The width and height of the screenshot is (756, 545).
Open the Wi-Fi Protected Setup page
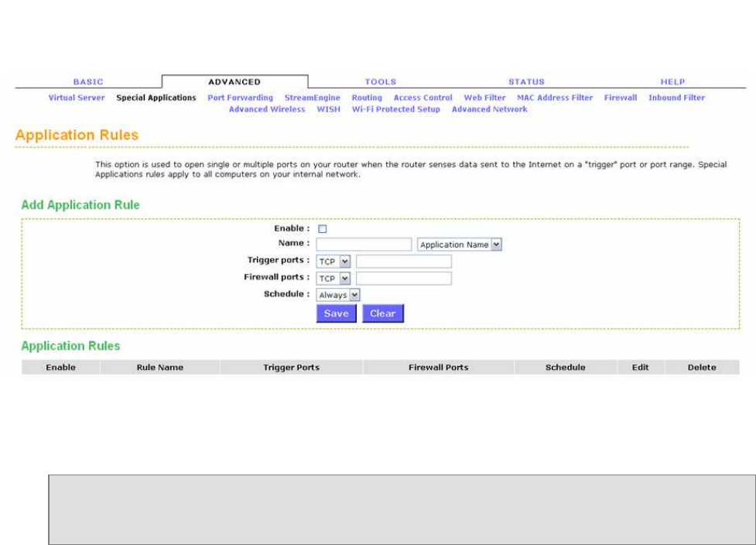[396, 109]
